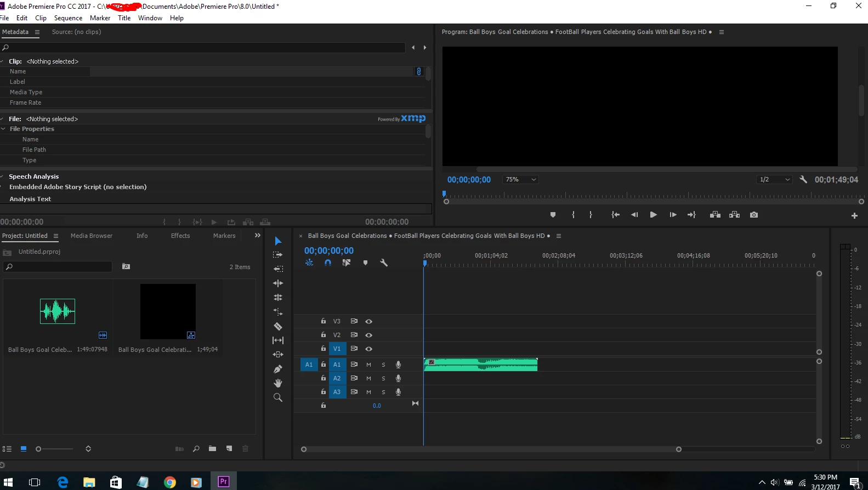Export frame with camera icon
The height and width of the screenshot is (490, 868).
click(x=754, y=215)
